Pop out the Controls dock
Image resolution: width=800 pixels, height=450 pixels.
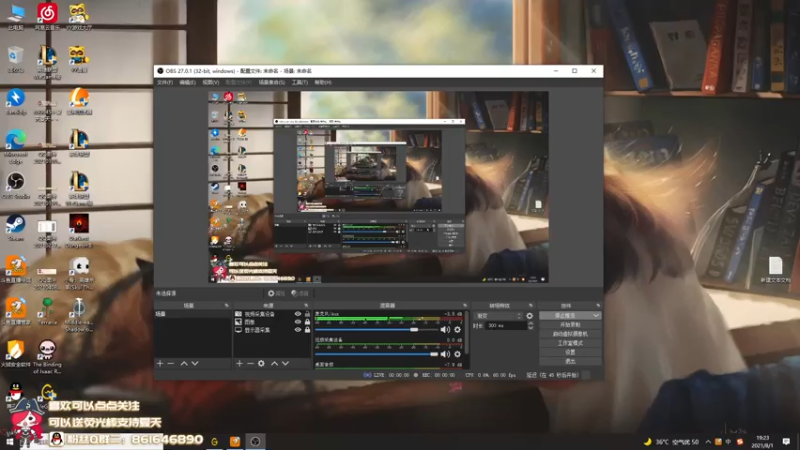click(598, 305)
